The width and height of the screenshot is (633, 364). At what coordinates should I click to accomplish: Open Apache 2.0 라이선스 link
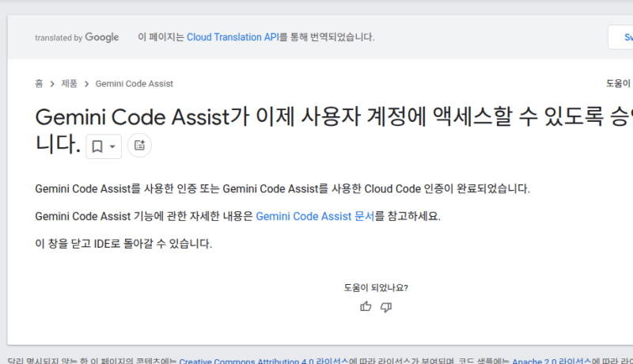(x=552, y=361)
